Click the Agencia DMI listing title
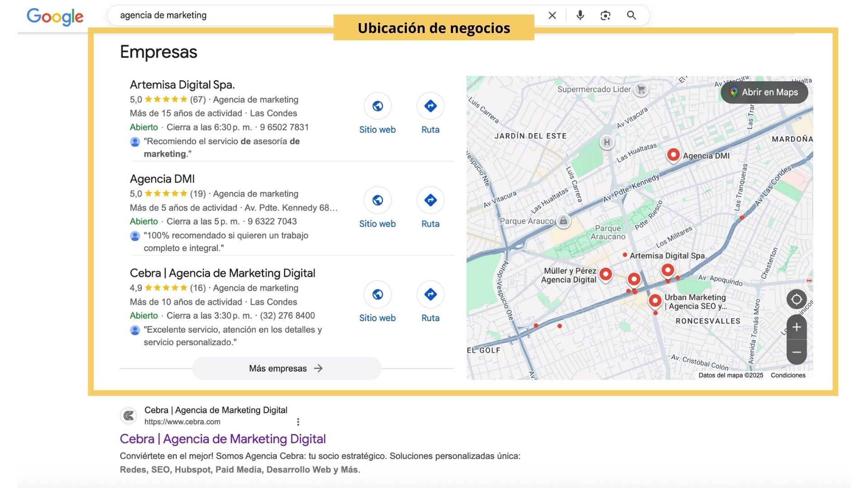The width and height of the screenshot is (868, 488). (x=162, y=179)
